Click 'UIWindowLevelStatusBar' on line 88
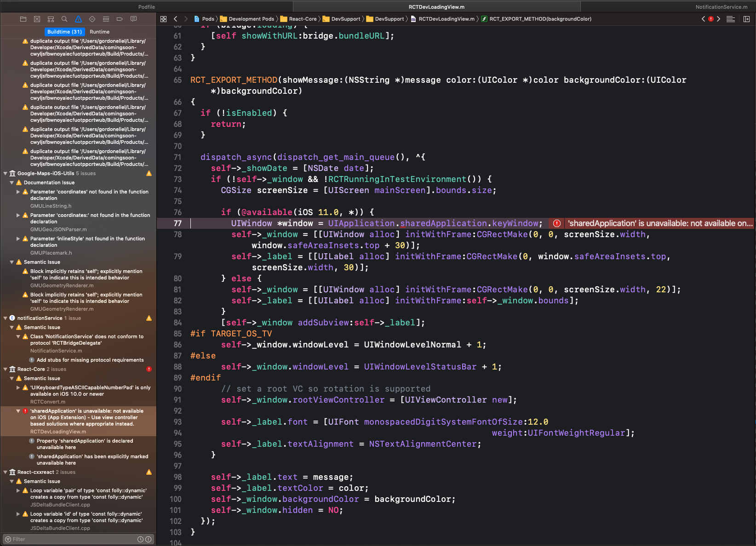Screen dimensions: 756x546 (x=420, y=367)
